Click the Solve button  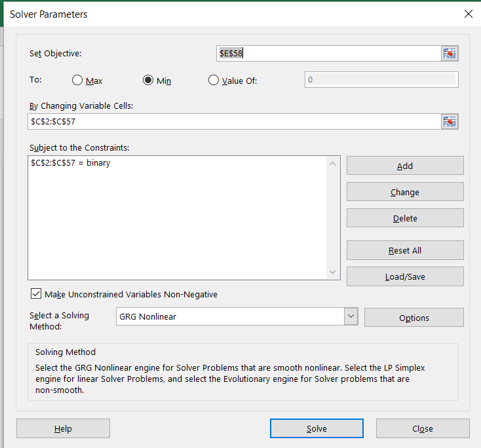(317, 428)
